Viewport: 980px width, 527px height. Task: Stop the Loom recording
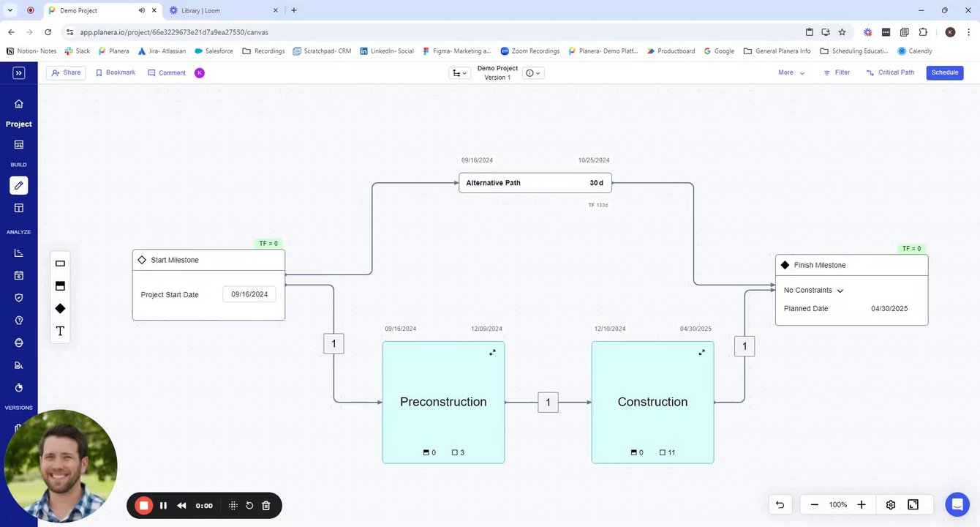coord(144,506)
